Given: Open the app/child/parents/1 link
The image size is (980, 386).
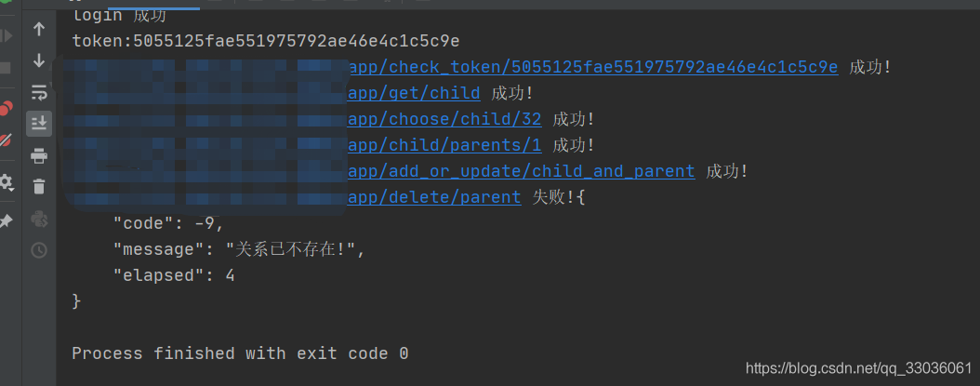Looking at the screenshot, I should coord(444,145).
